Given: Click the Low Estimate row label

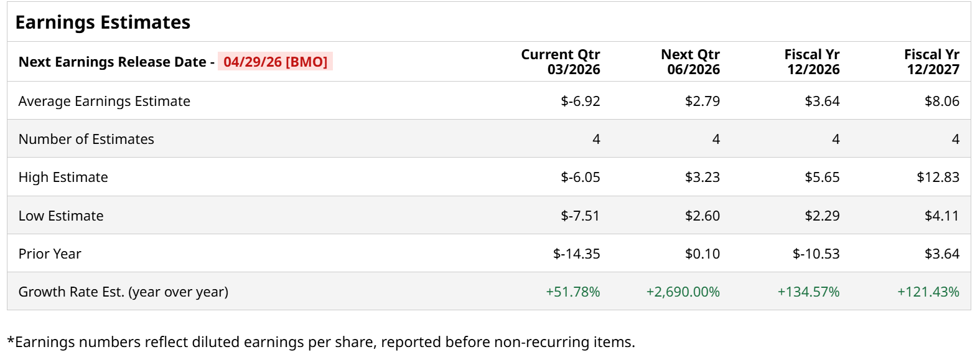Looking at the screenshot, I should 61,216.
